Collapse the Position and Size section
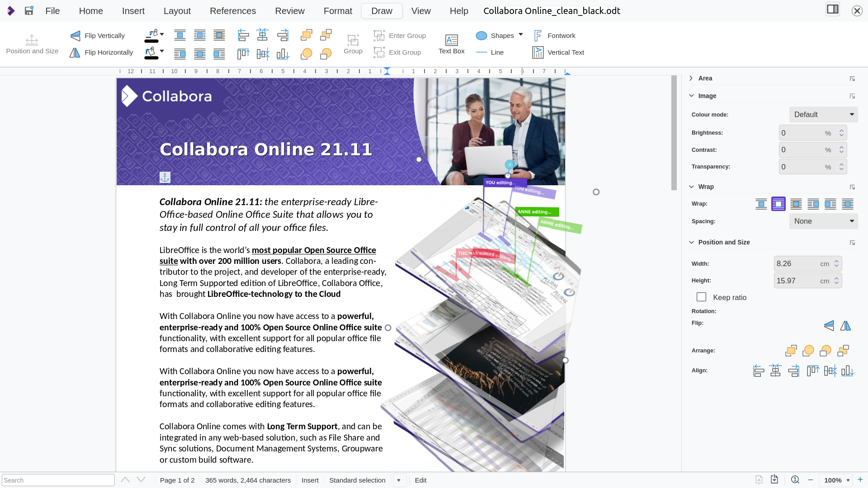The width and height of the screenshot is (868, 488). click(691, 242)
